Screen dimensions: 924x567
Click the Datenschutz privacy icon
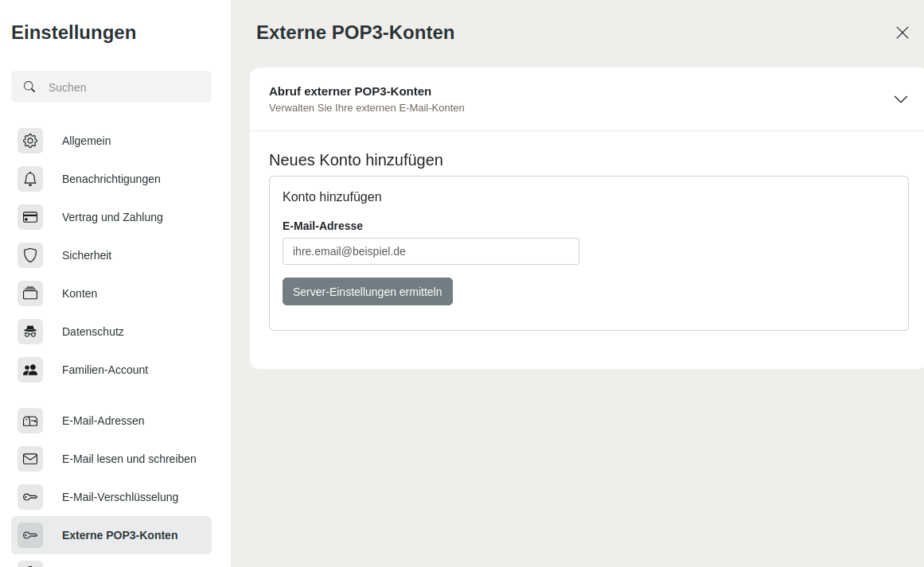30,332
